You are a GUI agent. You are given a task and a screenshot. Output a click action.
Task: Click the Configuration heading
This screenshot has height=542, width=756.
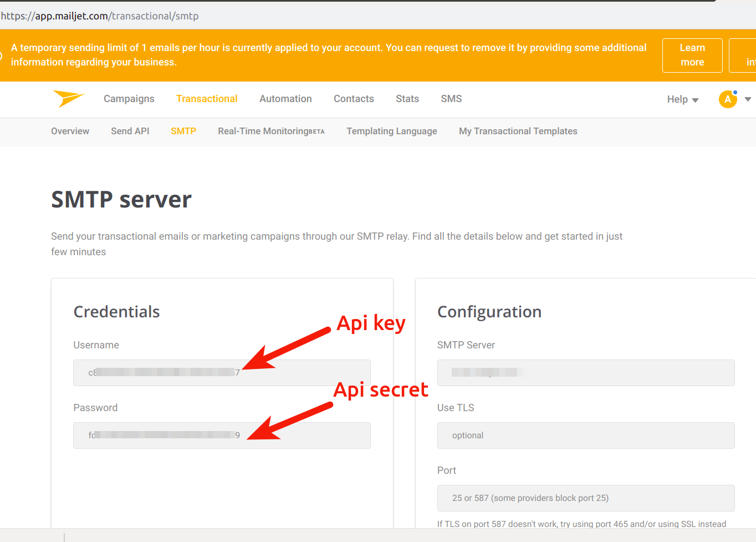[x=489, y=312]
